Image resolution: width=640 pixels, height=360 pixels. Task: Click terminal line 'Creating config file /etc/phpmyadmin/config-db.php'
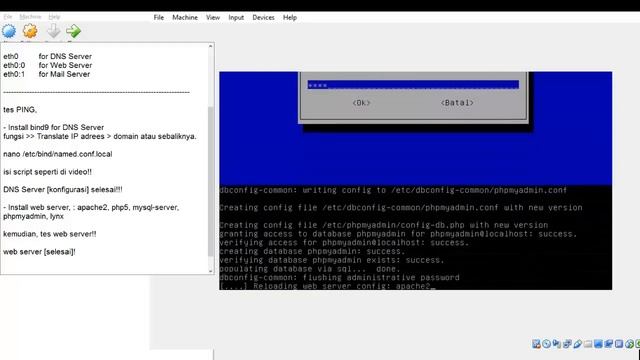pos(384,225)
